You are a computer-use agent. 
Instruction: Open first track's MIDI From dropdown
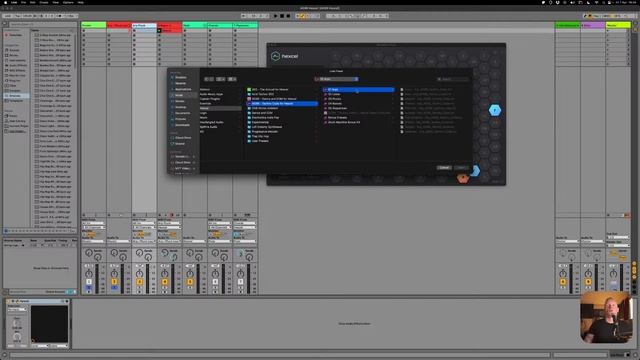93,224
